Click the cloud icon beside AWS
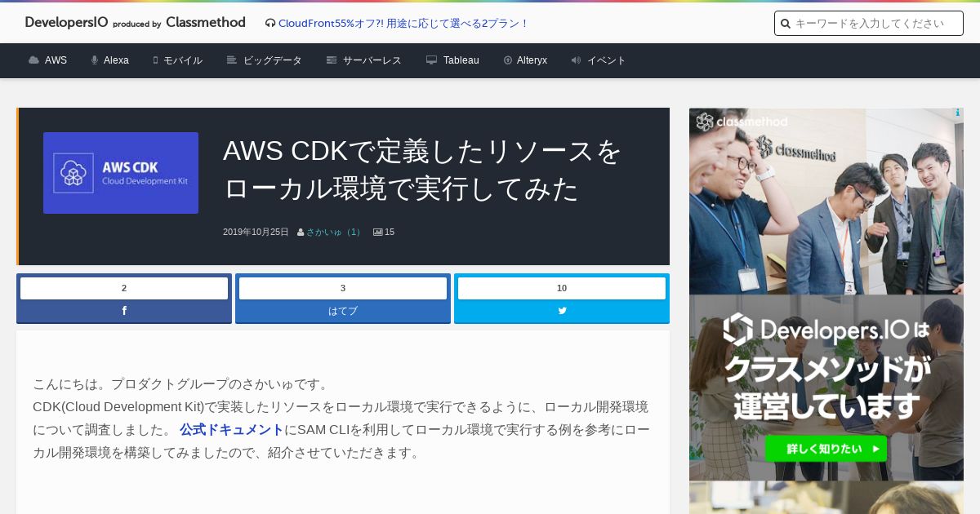Viewport: 980px width, 514px height. coord(33,60)
